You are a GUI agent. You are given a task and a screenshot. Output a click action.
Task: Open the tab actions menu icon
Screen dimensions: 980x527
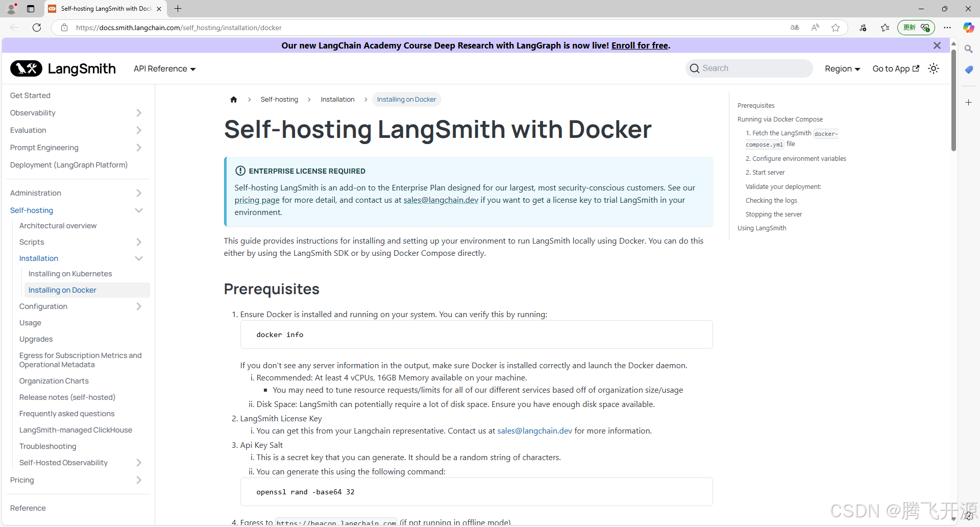[x=31, y=9]
